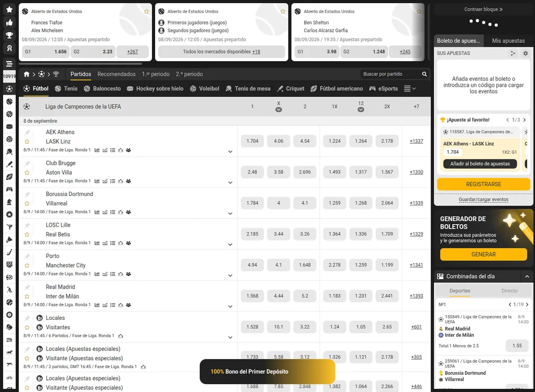Select odds 1.704 for AEK Athens win
This screenshot has height=392, width=535.
(x=252, y=141)
